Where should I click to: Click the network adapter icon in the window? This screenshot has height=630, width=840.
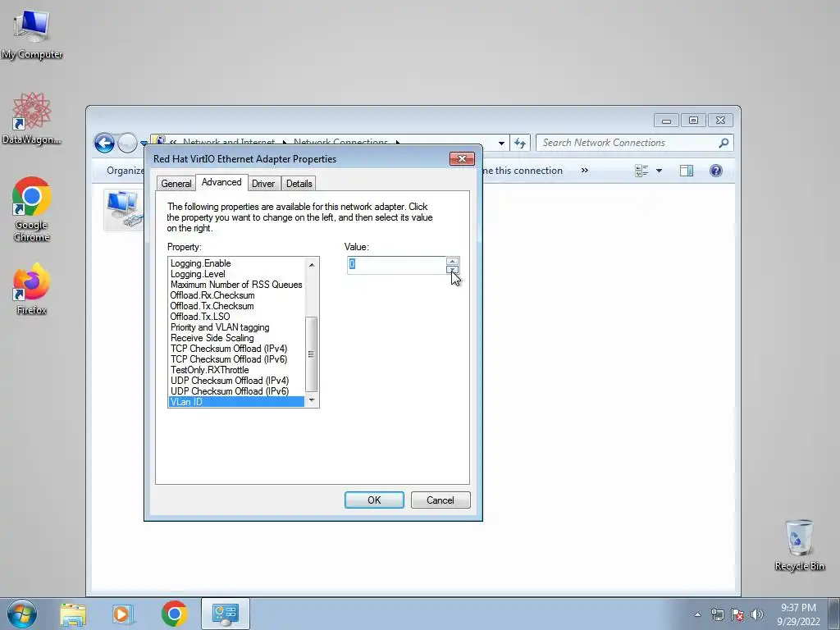pyautogui.click(x=125, y=209)
